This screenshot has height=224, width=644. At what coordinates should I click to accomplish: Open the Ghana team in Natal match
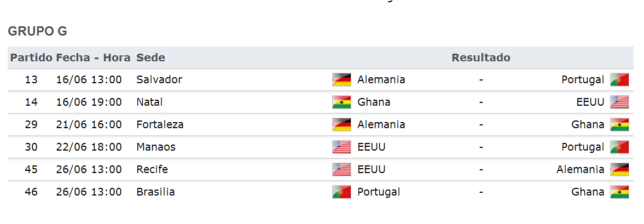[x=374, y=102]
